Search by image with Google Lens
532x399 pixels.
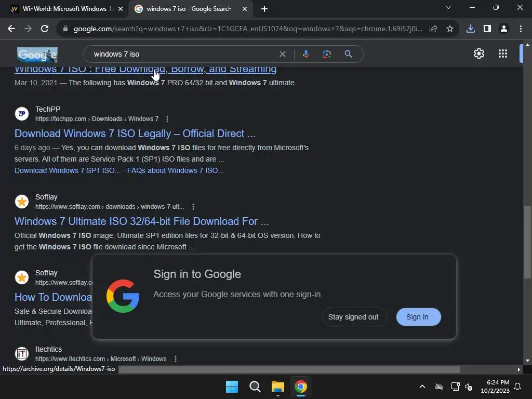326,54
